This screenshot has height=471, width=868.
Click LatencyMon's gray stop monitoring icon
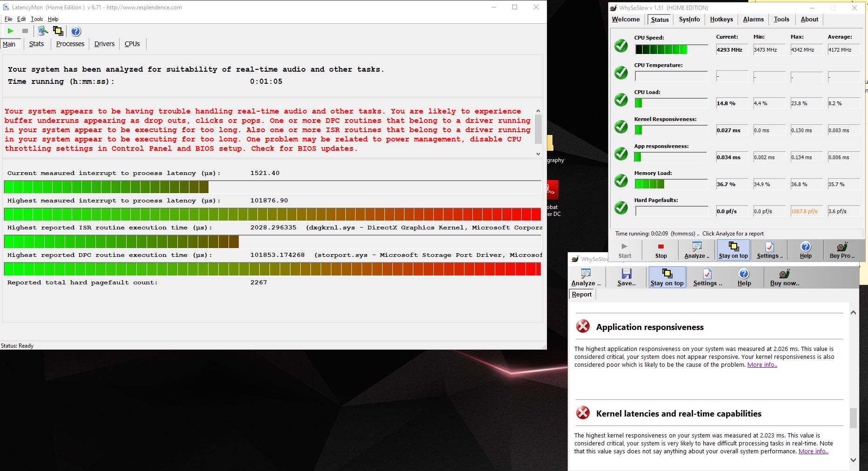(25, 31)
